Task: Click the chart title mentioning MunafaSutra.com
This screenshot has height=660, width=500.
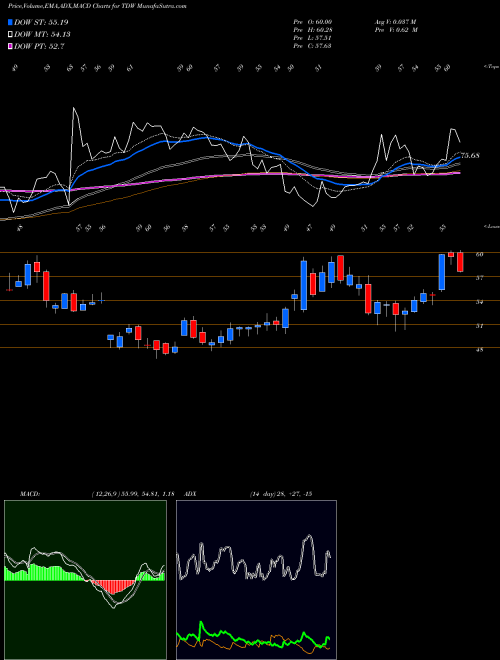Action: [97, 6]
